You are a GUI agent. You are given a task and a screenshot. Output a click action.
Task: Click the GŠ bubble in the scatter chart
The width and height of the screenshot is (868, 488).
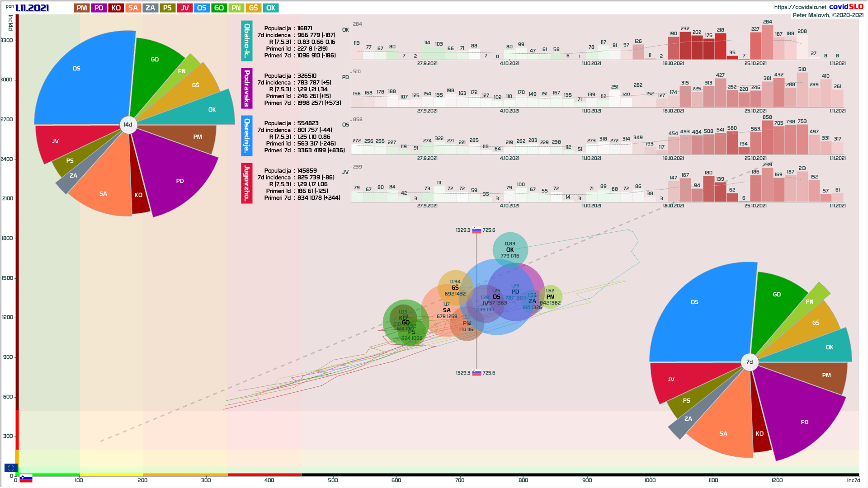(455, 287)
